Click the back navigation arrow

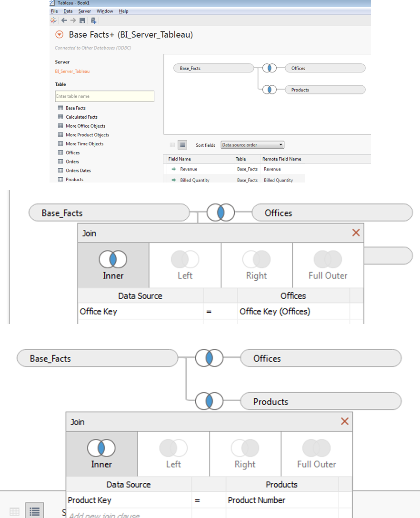64,20
